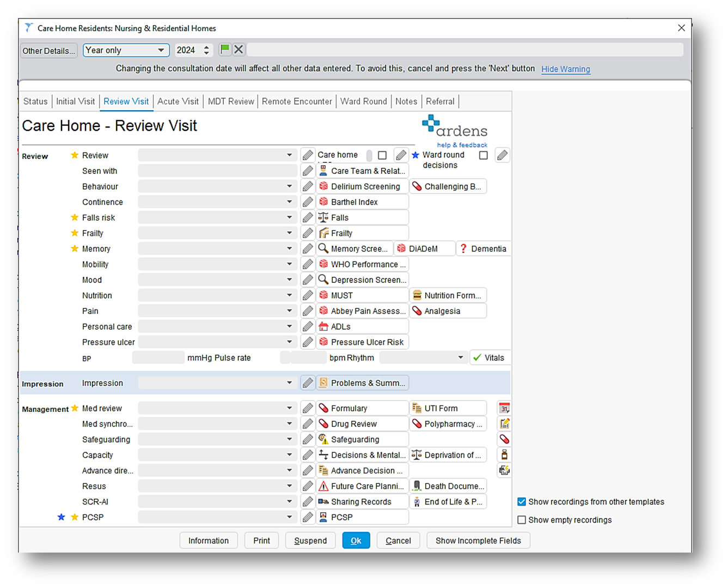Viewport: 728px width, 588px height.
Task: Tick the Ward round decisions checkbox
Action: pyautogui.click(x=483, y=155)
